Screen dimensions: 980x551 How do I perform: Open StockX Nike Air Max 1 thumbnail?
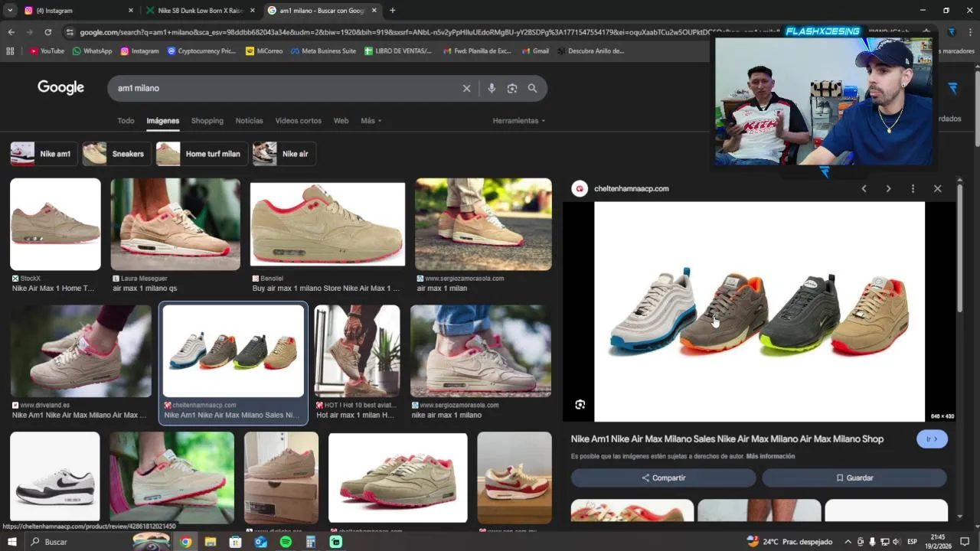tap(55, 224)
